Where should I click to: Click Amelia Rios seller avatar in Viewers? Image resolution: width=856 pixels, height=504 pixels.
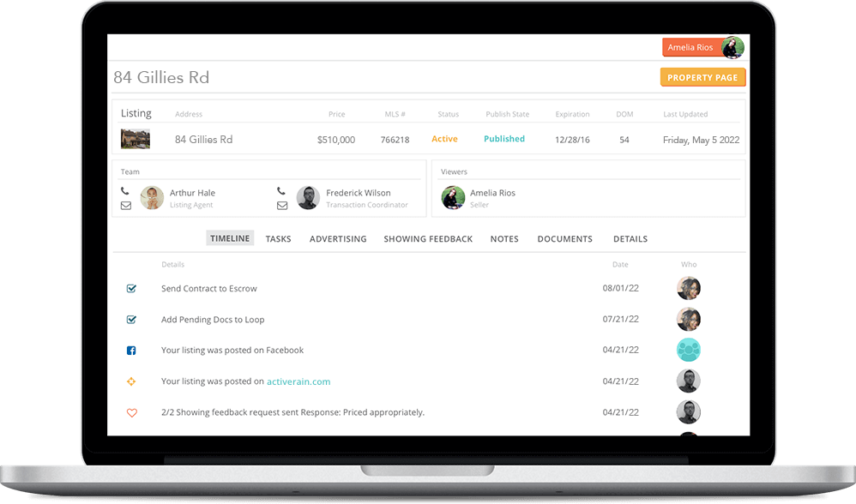click(453, 198)
